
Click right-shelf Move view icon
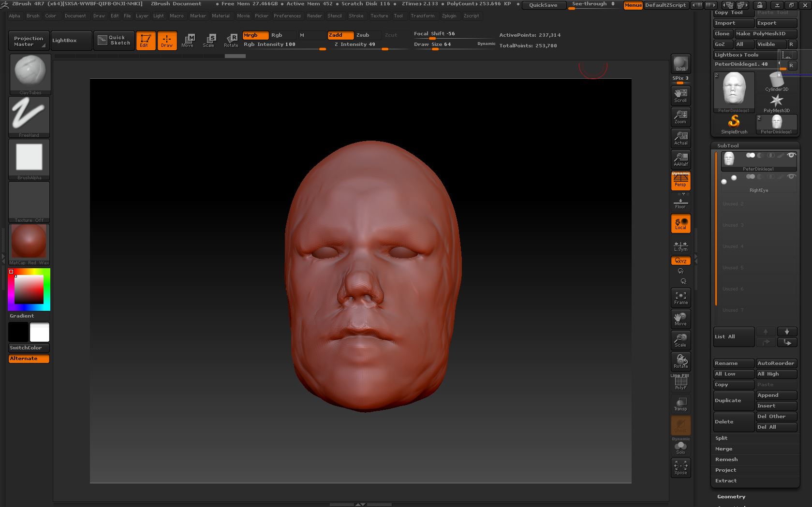680,319
